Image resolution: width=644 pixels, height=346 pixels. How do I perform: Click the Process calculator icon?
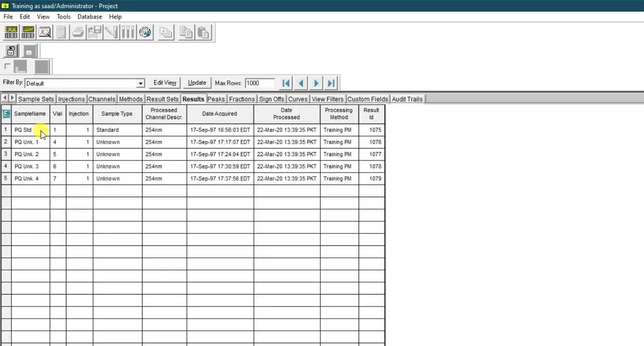click(61, 33)
